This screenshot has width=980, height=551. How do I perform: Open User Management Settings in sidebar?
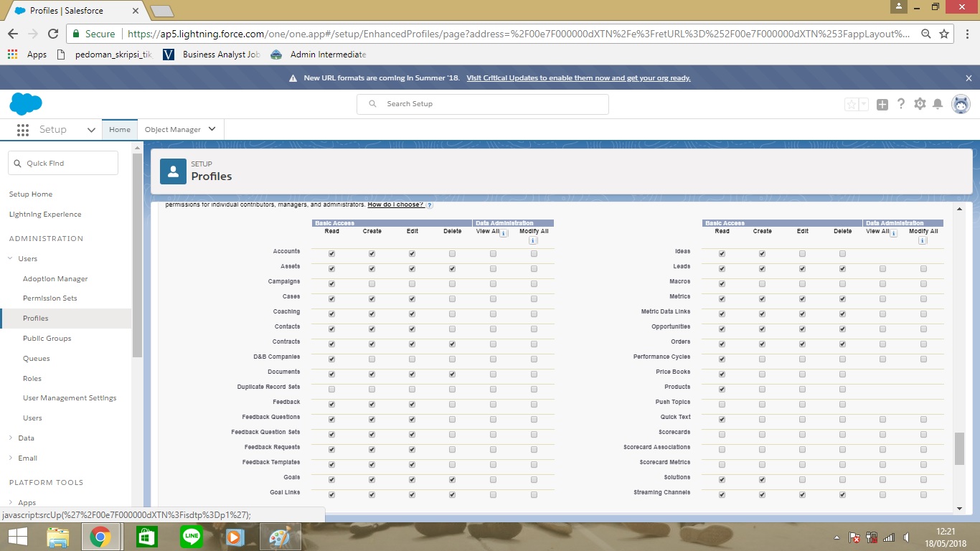(70, 398)
